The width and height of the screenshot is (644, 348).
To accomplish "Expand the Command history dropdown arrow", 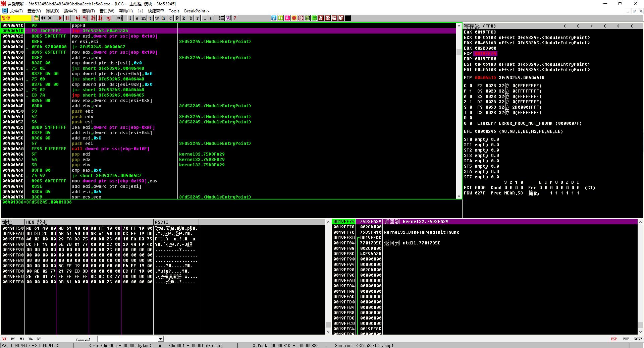I will tap(161, 339).
